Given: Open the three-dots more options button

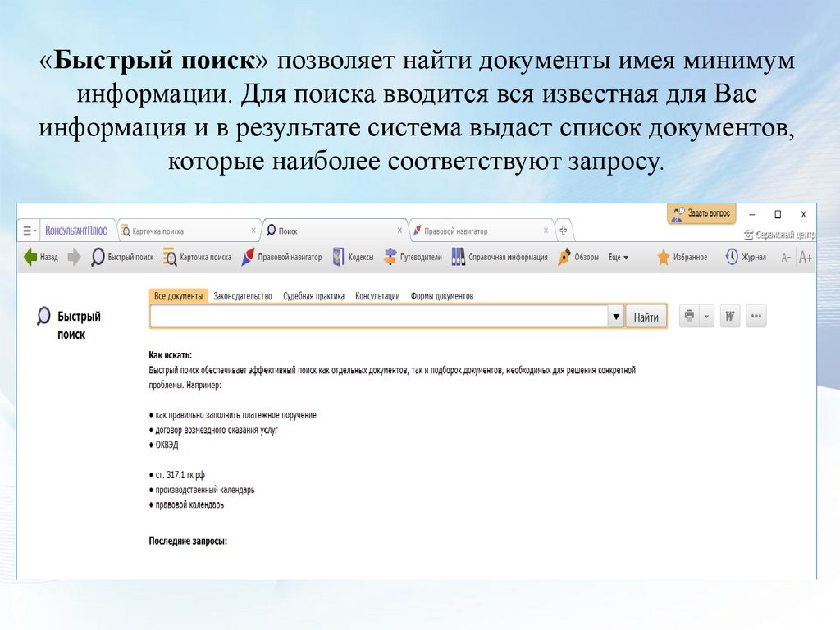Looking at the screenshot, I should (x=756, y=316).
